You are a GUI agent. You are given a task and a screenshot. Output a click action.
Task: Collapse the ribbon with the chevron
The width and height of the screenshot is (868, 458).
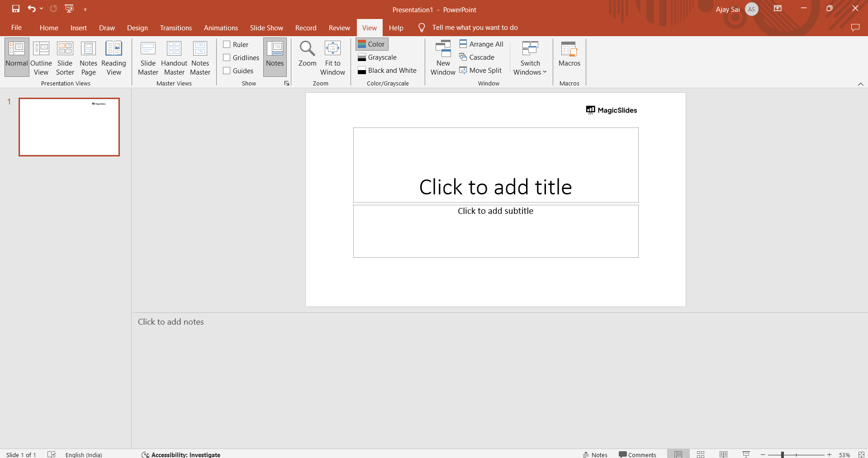(860, 84)
